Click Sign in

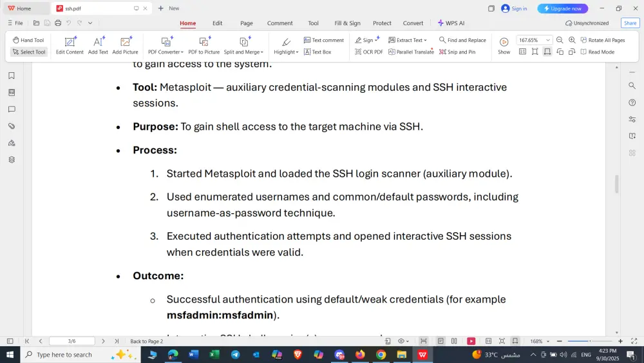tap(514, 8)
